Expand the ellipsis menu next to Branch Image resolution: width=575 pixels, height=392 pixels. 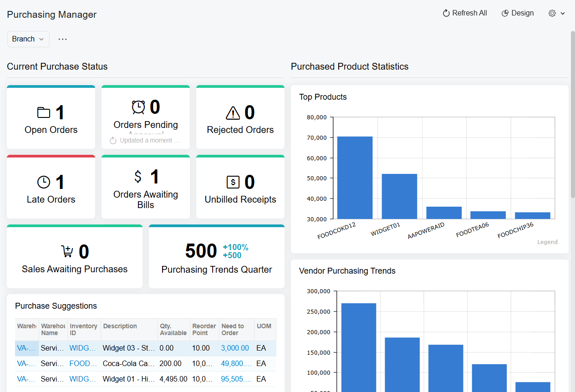[x=62, y=39]
